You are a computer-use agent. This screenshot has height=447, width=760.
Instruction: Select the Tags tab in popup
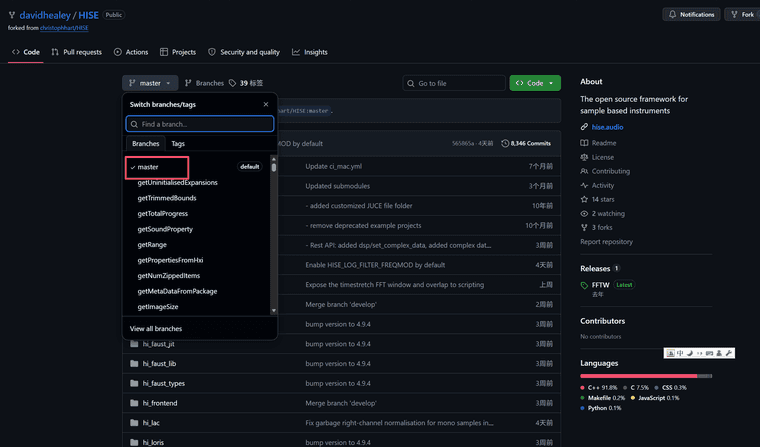click(x=178, y=144)
